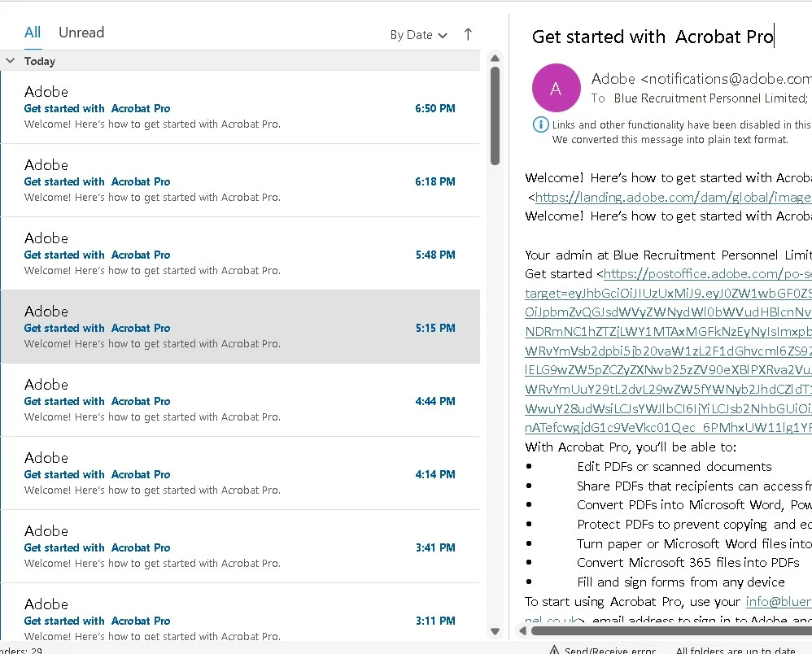Viewport: 812px width, 654px height.
Task: Open the By Date sort dropdown
Action: [x=418, y=35]
